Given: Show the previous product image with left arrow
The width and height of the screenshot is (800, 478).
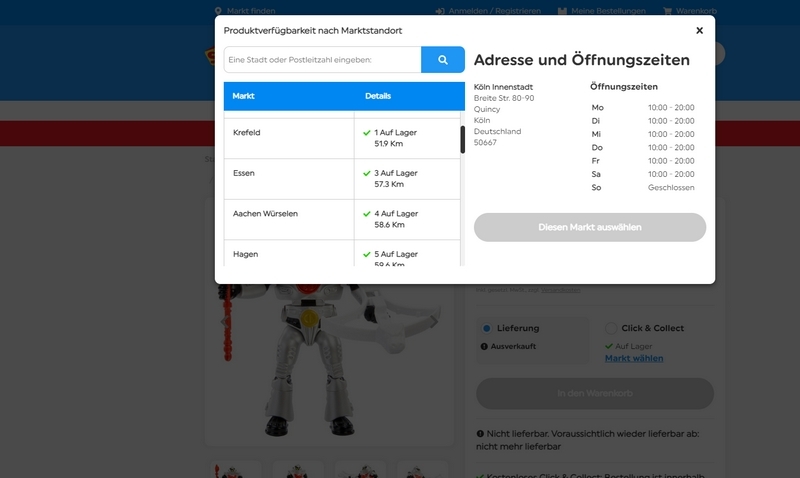Looking at the screenshot, I should (x=223, y=321).
